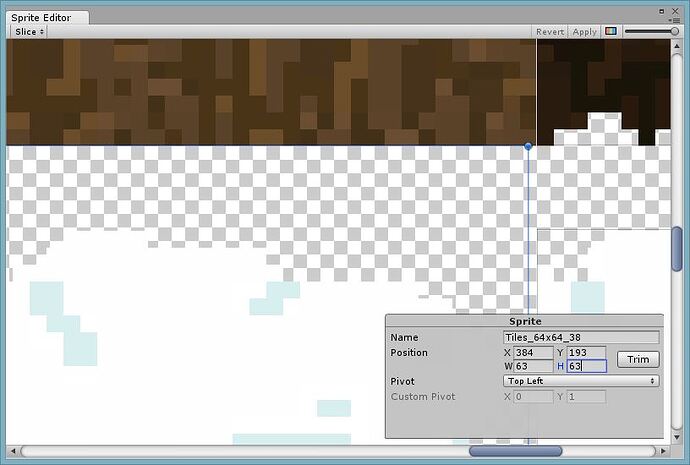Click the vertical scrollbar thumb
The width and height of the screenshot is (690, 465).
(x=677, y=249)
